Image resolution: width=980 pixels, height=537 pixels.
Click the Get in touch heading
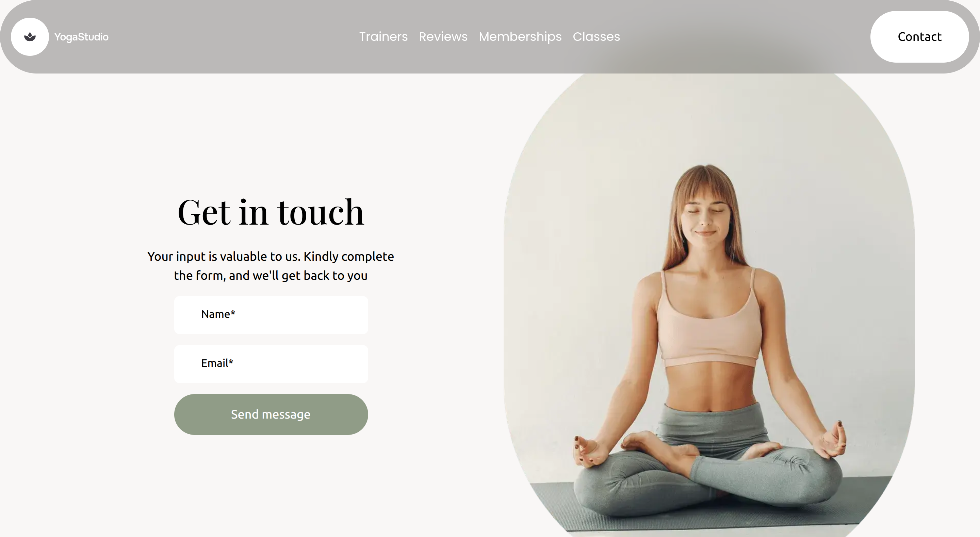(x=271, y=212)
